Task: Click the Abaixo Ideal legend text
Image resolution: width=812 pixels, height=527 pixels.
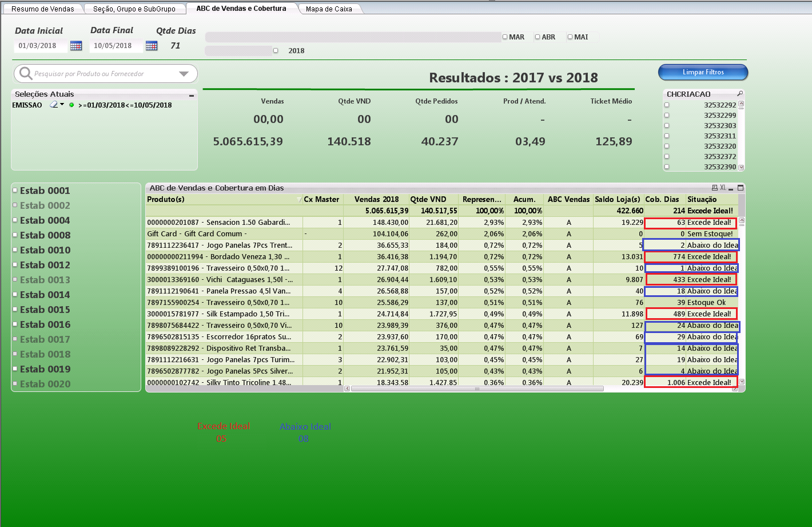Action: coord(305,427)
